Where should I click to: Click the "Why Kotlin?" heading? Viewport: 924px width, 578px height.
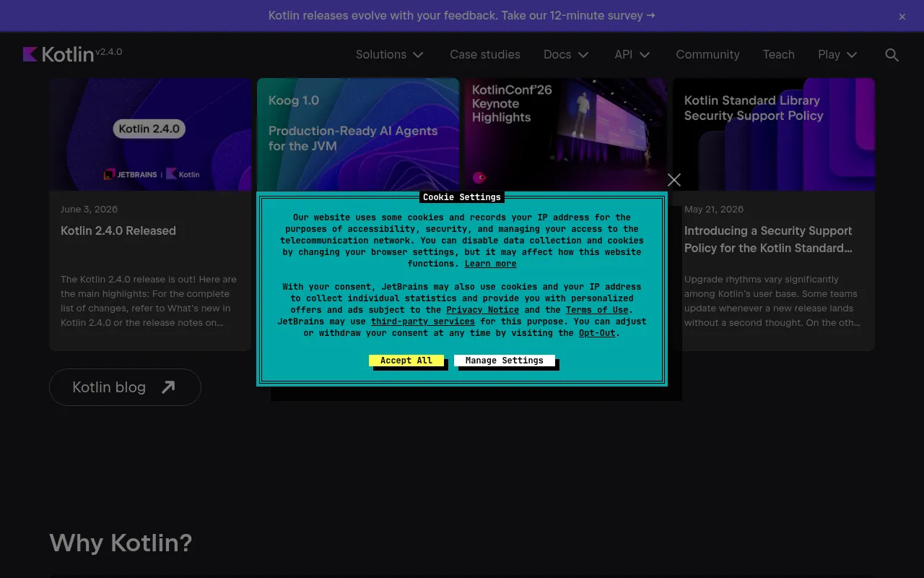point(121,543)
